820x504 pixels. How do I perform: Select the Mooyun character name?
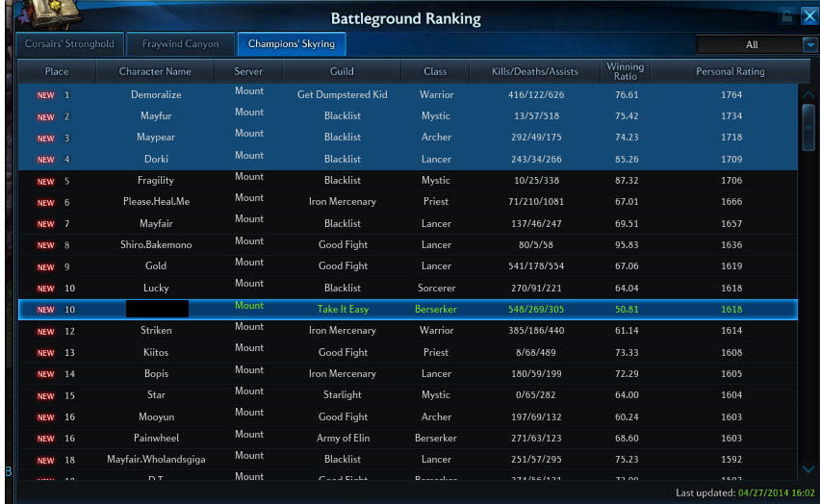click(x=156, y=417)
